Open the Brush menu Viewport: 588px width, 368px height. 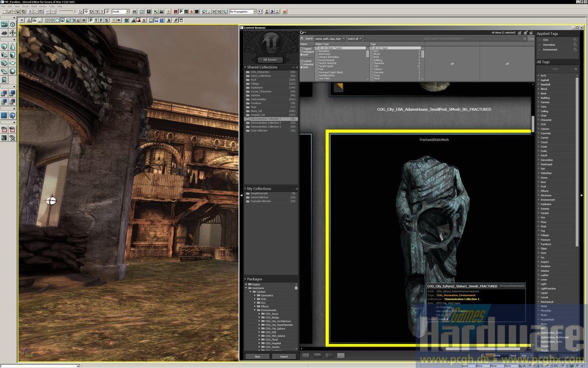coord(25,6)
